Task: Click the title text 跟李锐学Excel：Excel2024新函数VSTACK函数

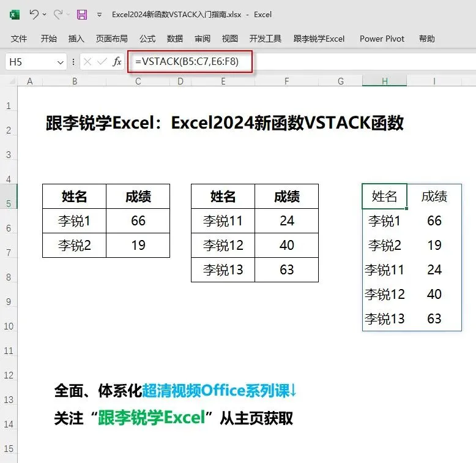Action: click(x=225, y=123)
